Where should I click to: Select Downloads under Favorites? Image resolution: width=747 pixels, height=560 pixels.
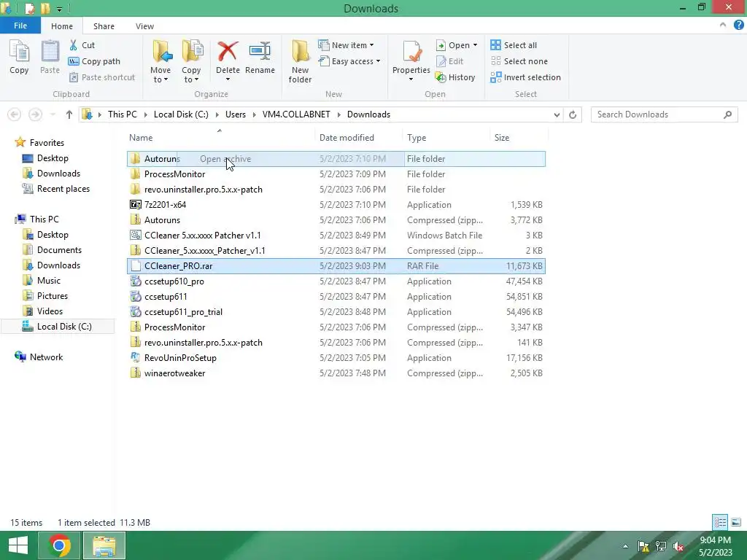click(x=58, y=174)
